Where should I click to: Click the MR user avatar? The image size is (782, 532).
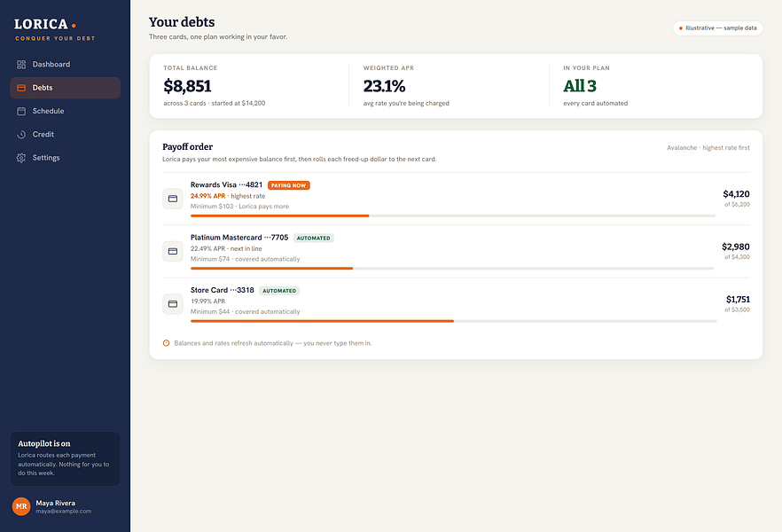[21, 506]
